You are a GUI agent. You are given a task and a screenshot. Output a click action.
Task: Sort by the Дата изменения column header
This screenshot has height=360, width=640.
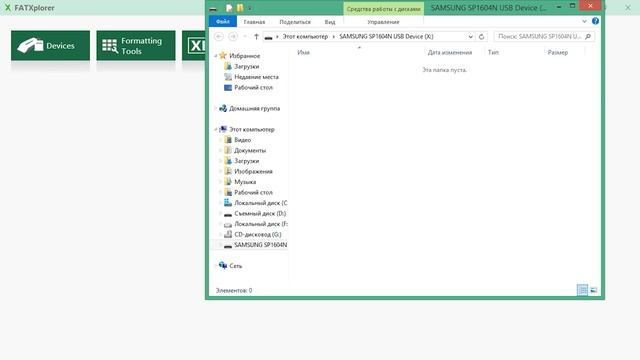[x=450, y=52]
